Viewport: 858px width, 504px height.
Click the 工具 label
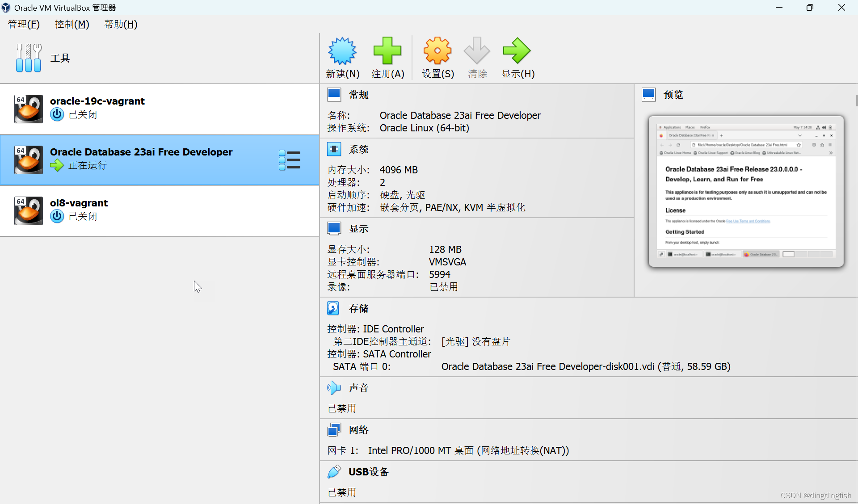pos(60,58)
